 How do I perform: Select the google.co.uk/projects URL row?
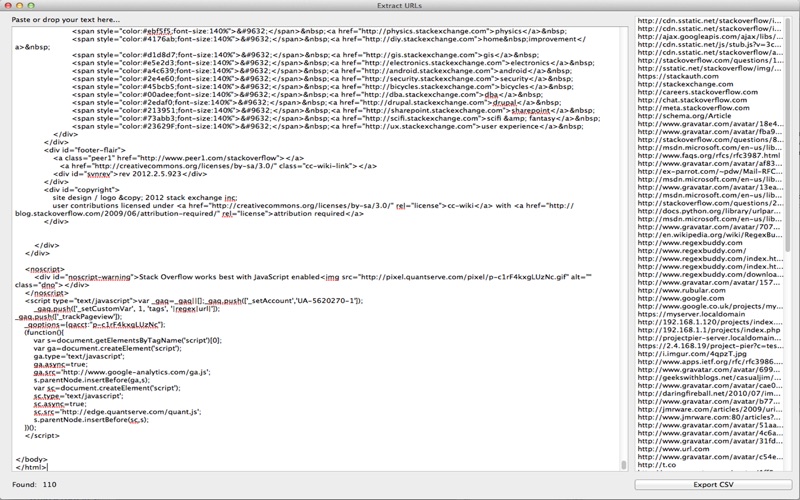(x=709, y=306)
